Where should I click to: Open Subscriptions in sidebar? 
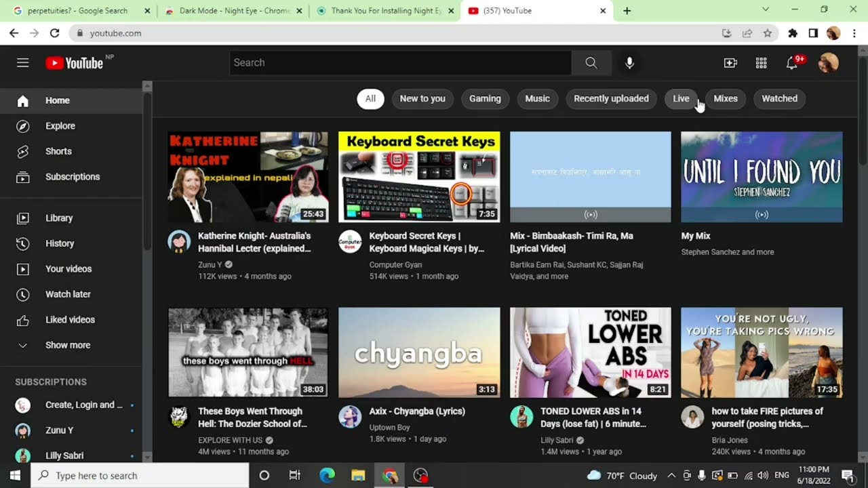pyautogui.click(x=71, y=177)
